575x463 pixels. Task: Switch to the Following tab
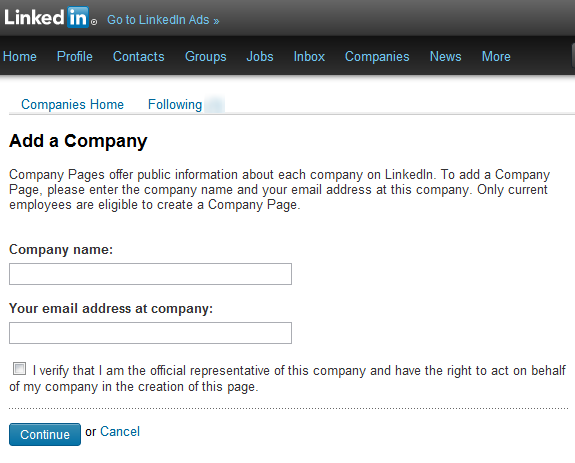coord(175,104)
